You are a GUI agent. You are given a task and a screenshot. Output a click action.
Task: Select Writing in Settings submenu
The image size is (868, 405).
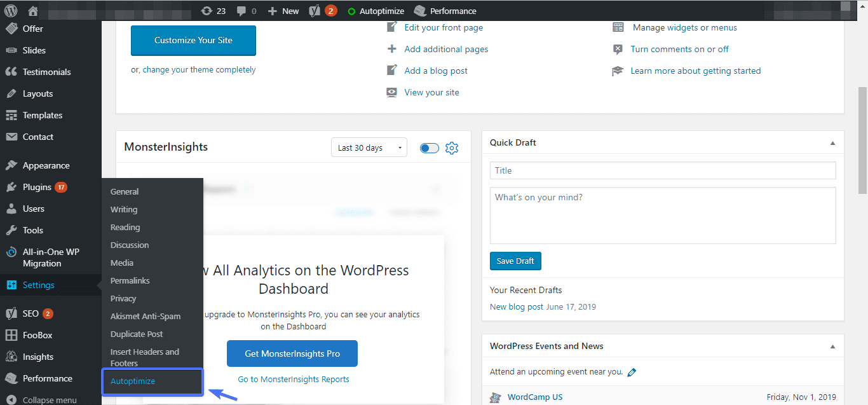click(x=124, y=209)
